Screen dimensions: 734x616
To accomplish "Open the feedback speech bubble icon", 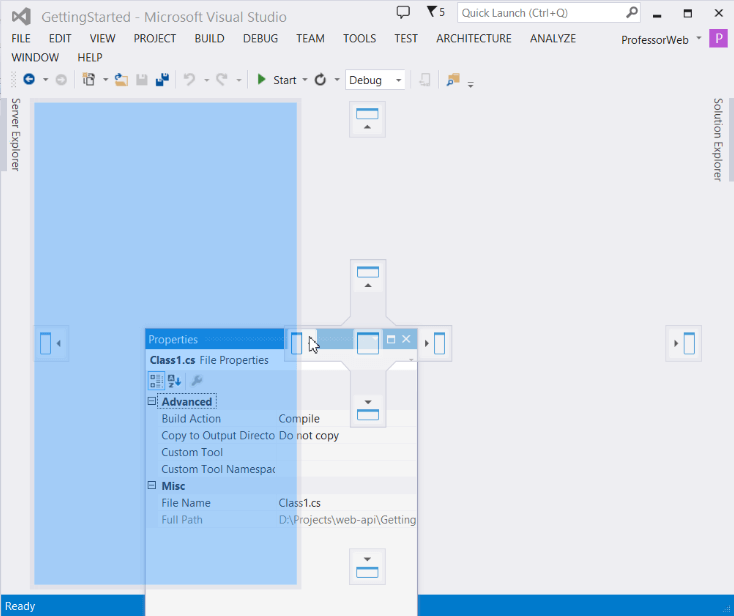I will tap(403, 12).
